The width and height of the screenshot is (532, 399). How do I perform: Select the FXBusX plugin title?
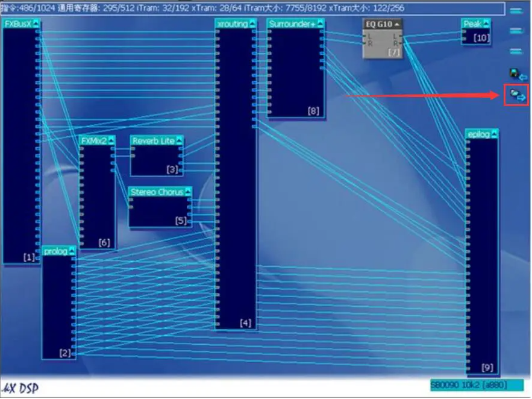click(17, 24)
